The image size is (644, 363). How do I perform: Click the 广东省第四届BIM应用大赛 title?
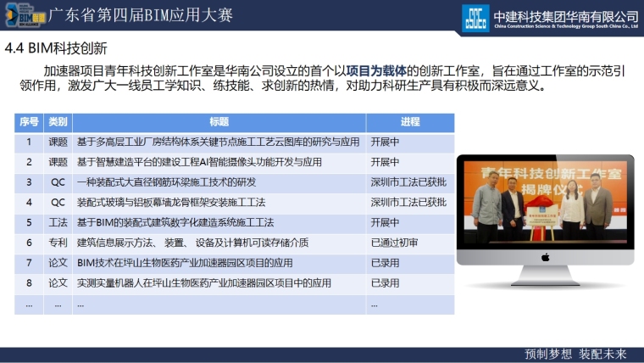point(140,16)
